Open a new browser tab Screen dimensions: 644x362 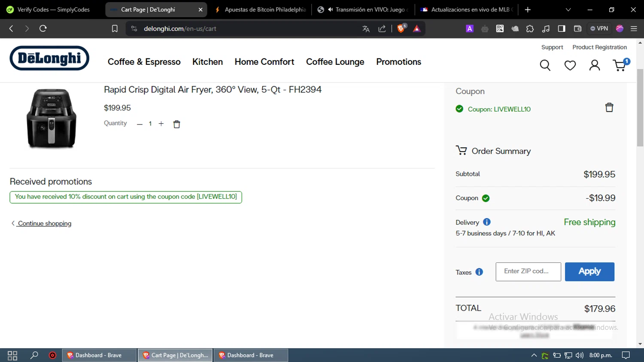528,9
